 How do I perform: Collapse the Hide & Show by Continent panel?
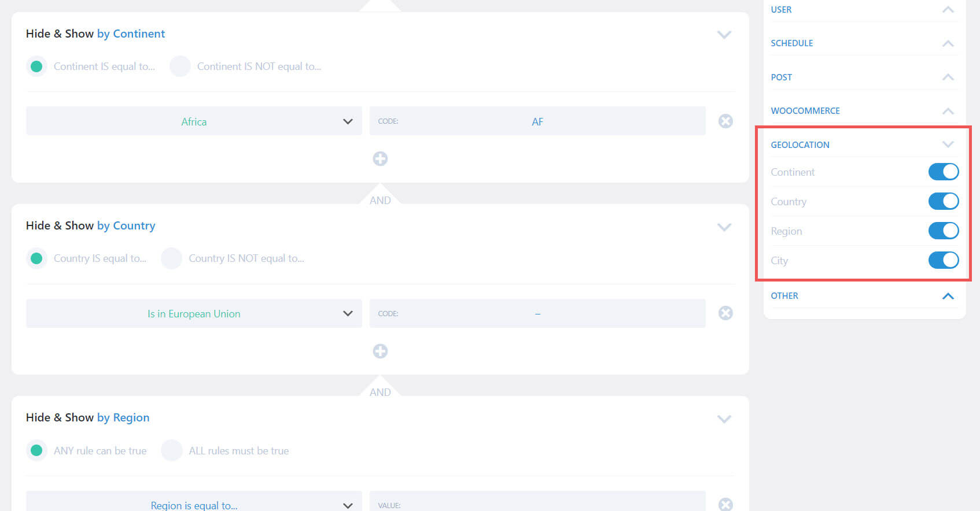coord(724,35)
